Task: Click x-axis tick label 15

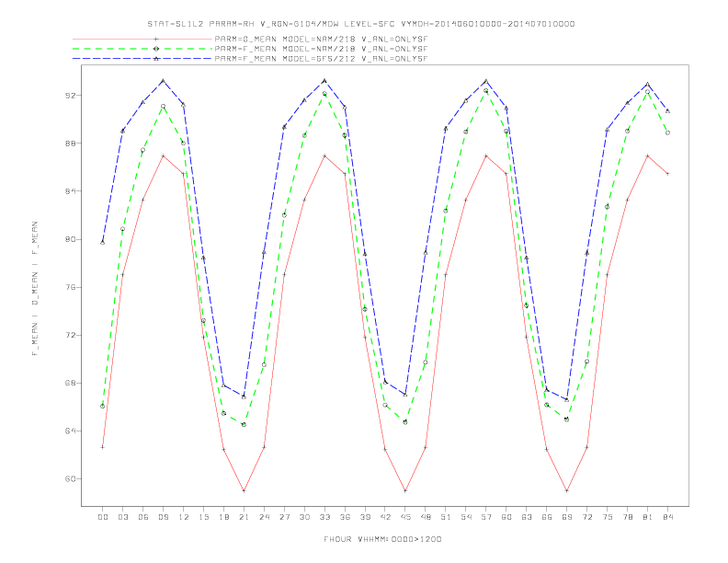Action: [203, 517]
